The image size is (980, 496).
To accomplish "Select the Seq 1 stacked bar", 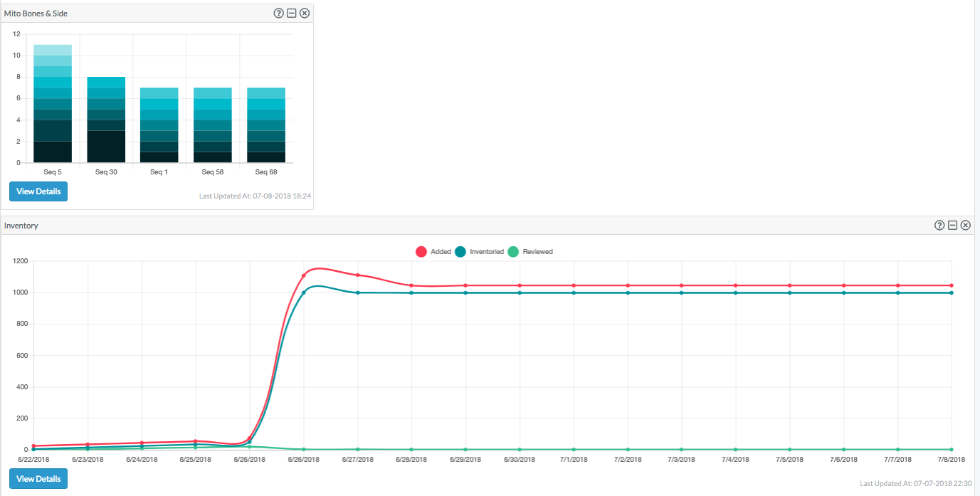I will click(x=159, y=125).
